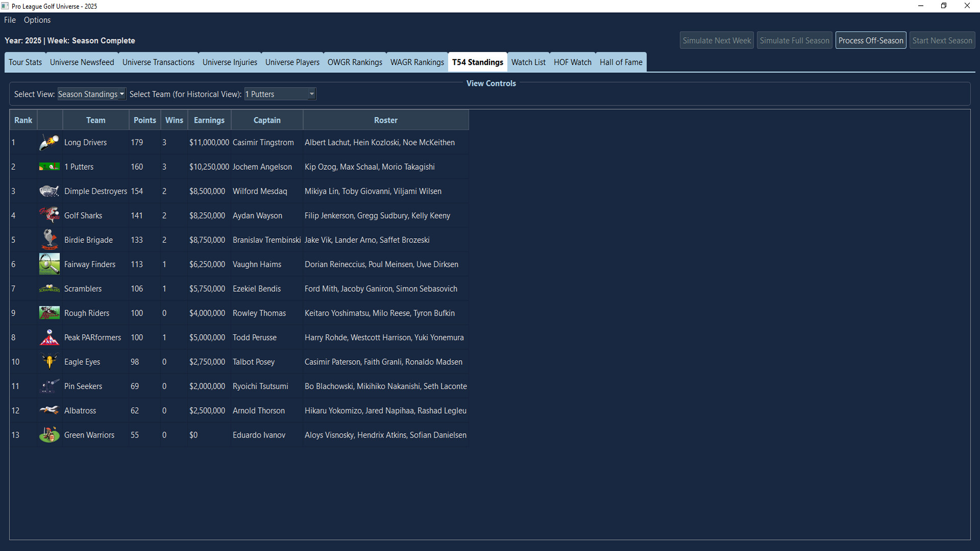Switch to the Universe Injuries tab
980x551 pixels.
coord(230,62)
